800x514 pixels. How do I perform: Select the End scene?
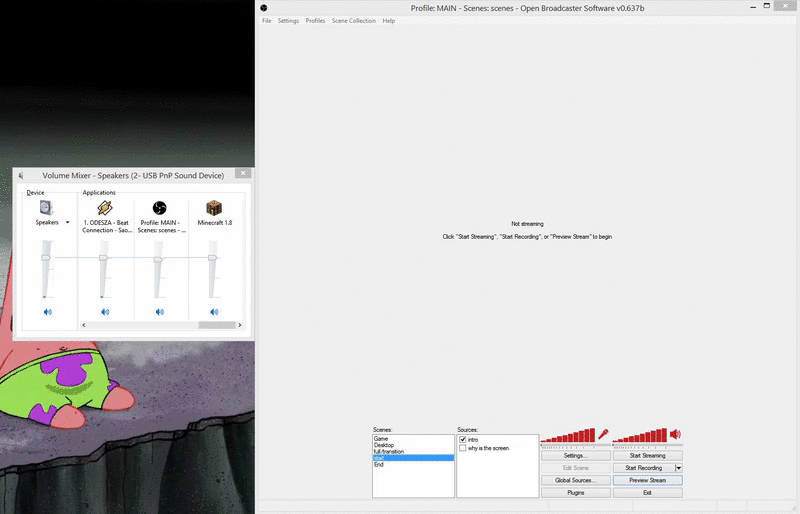413,464
